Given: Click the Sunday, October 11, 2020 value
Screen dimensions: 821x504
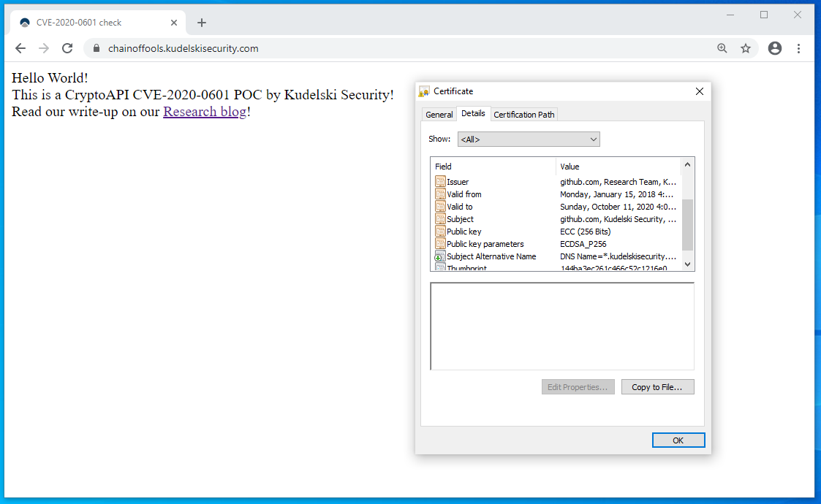Looking at the screenshot, I should (618, 207).
